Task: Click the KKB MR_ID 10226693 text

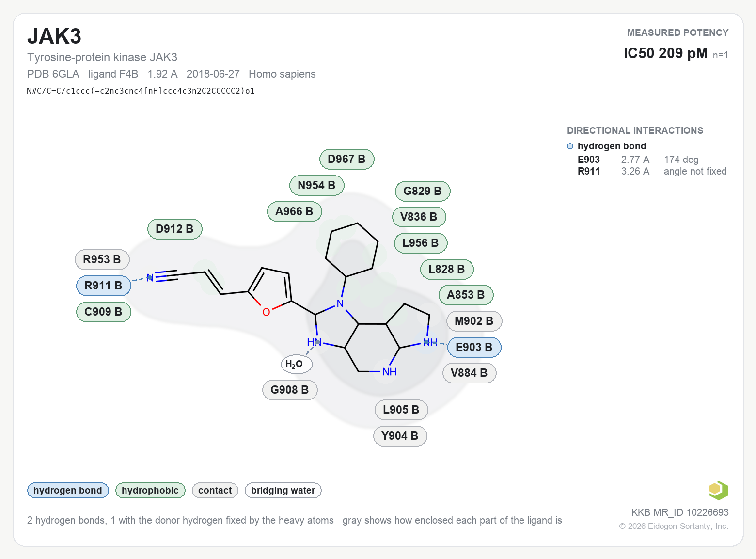Action: pos(680,512)
